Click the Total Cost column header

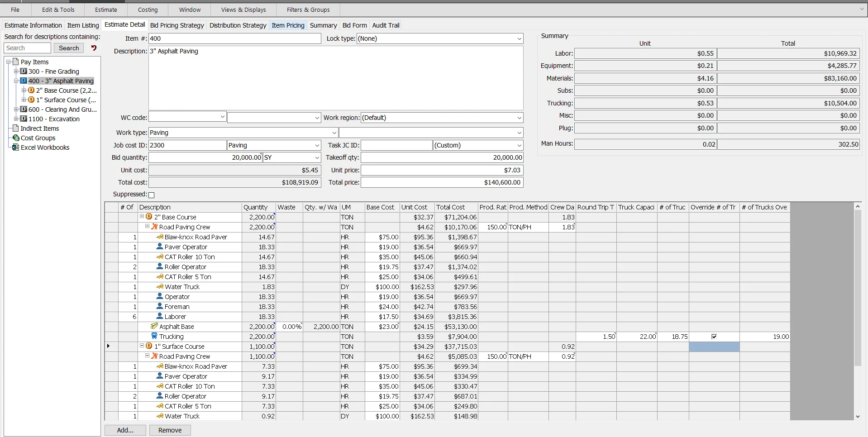[456, 207]
